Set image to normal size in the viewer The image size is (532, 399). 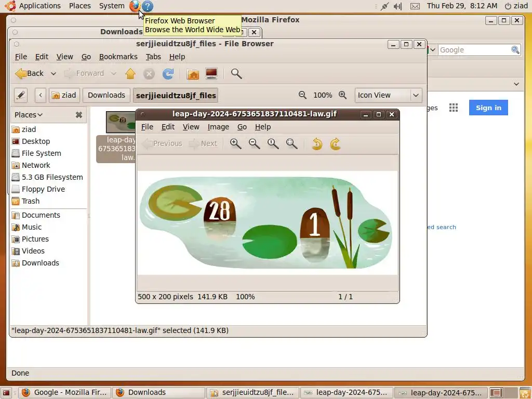pyautogui.click(x=273, y=144)
